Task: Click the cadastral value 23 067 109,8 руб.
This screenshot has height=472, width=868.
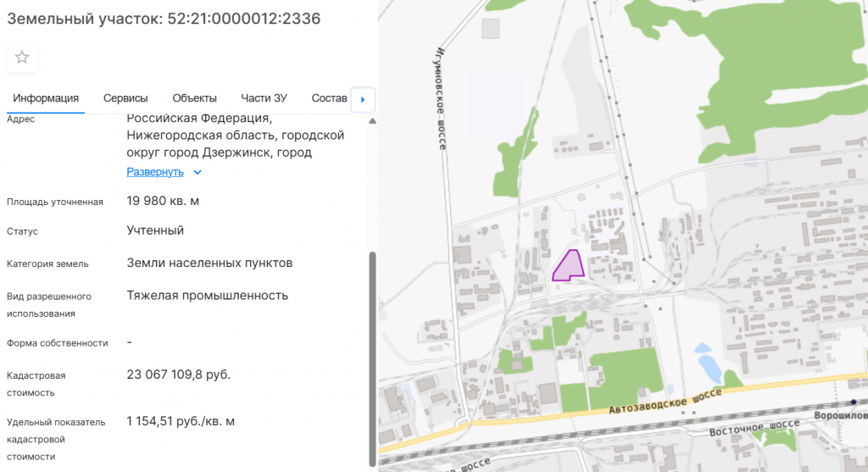Action: click(178, 375)
